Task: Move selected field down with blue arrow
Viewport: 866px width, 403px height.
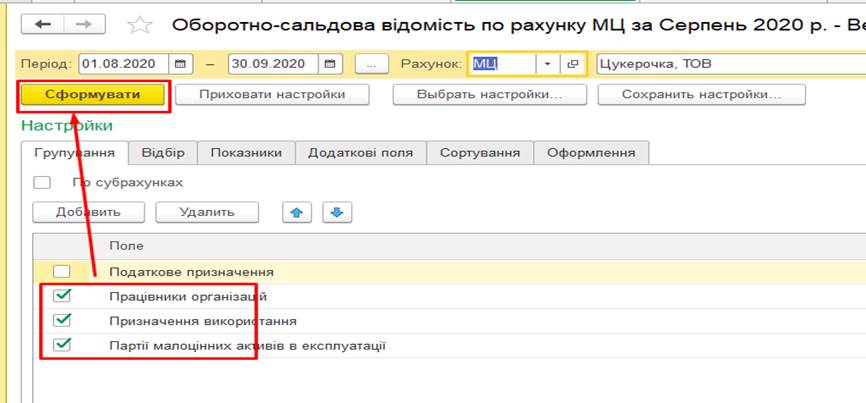Action: [337, 212]
